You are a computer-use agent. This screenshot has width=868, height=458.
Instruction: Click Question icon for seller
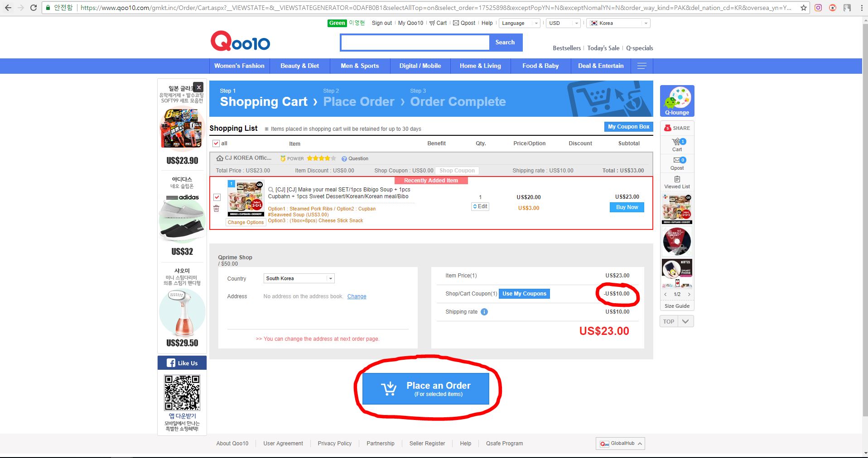[x=355, y=158]
